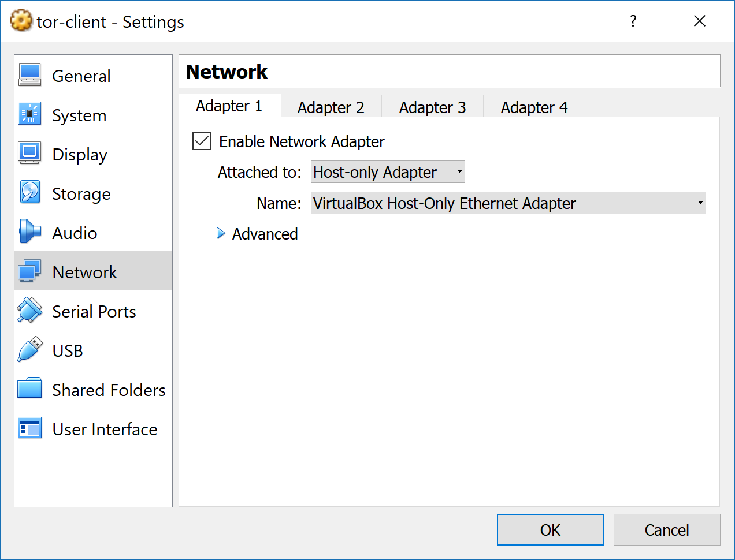Click the General monitor icon in sidebar
Screen dimensions: 735x560
[29, 75]
